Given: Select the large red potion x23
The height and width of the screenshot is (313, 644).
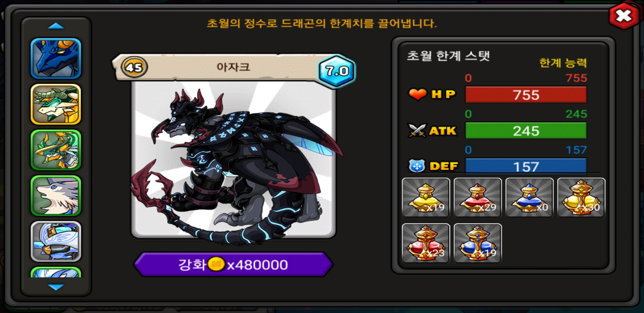Looking at the screenshot, I should [426, 243].
